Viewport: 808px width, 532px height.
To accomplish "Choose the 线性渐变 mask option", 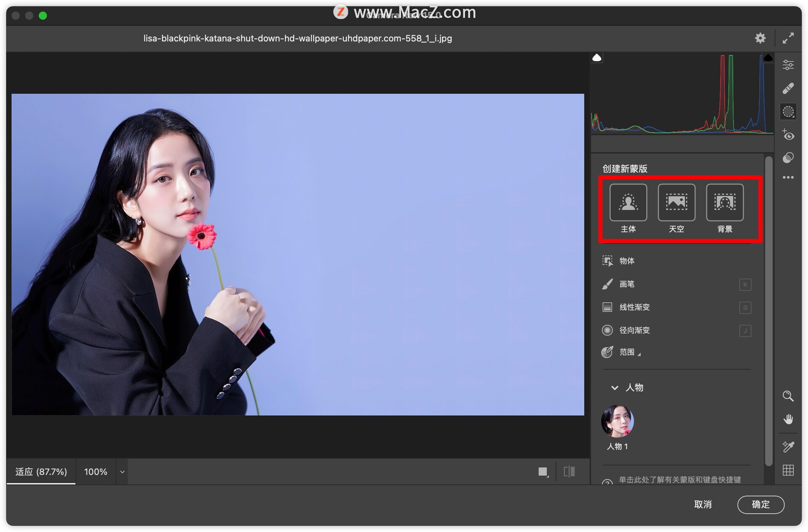I will [x=634, y=307].
